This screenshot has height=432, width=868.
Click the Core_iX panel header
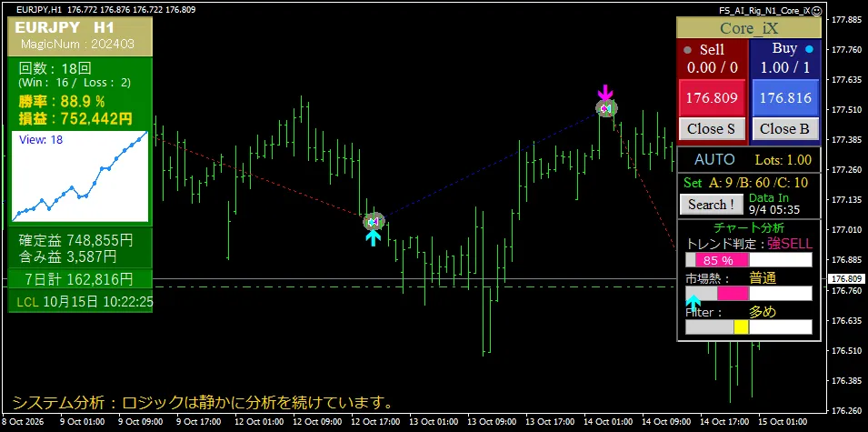749,28
